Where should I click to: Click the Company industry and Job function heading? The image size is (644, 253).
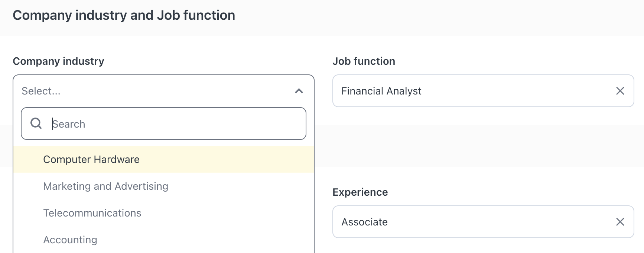click(x=124, y=15)
